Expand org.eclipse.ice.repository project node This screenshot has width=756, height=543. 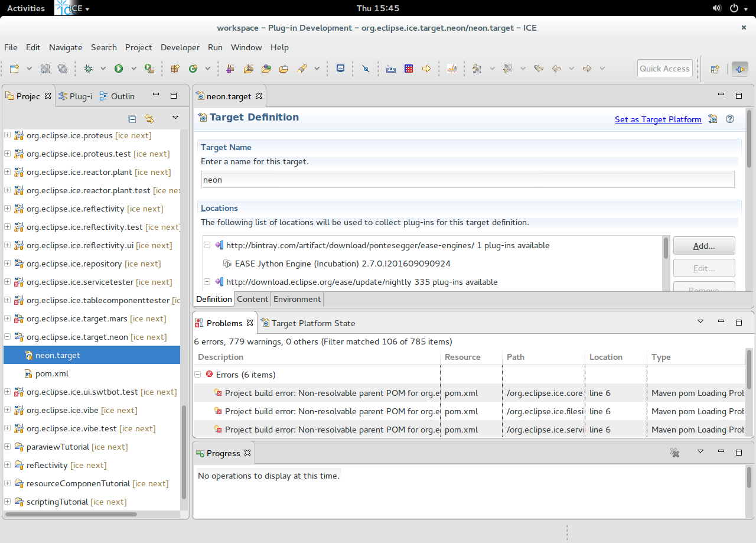(7, 264)
